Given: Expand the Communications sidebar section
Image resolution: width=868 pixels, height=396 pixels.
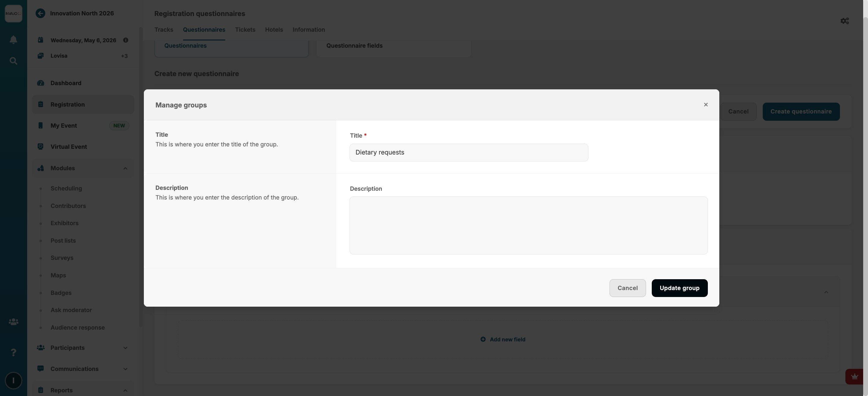Looking at the screenshot, I should pos(125,369).
